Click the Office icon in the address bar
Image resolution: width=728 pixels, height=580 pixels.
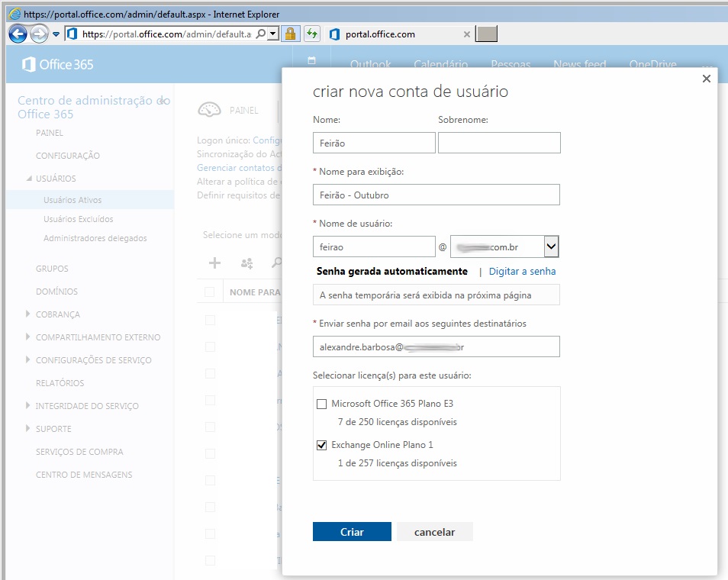72,34
